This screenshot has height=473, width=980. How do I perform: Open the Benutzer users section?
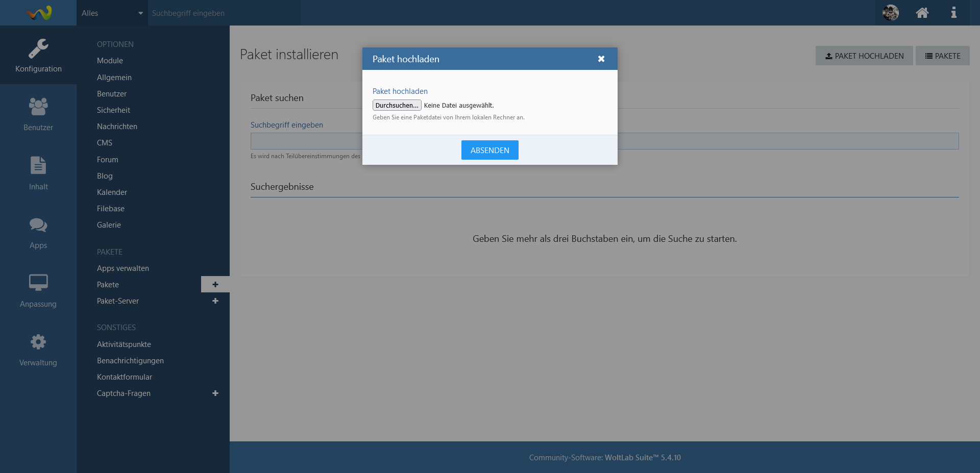pos(38,114)
